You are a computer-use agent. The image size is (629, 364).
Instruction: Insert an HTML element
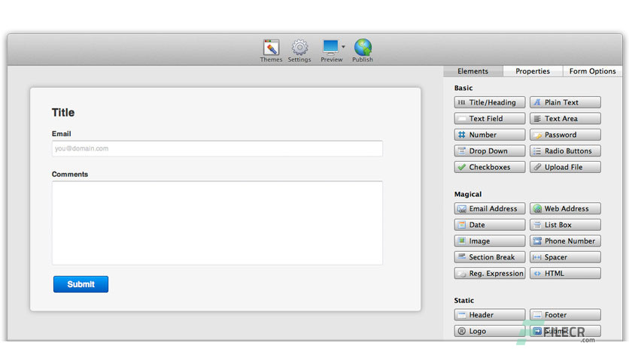(565, 274)
